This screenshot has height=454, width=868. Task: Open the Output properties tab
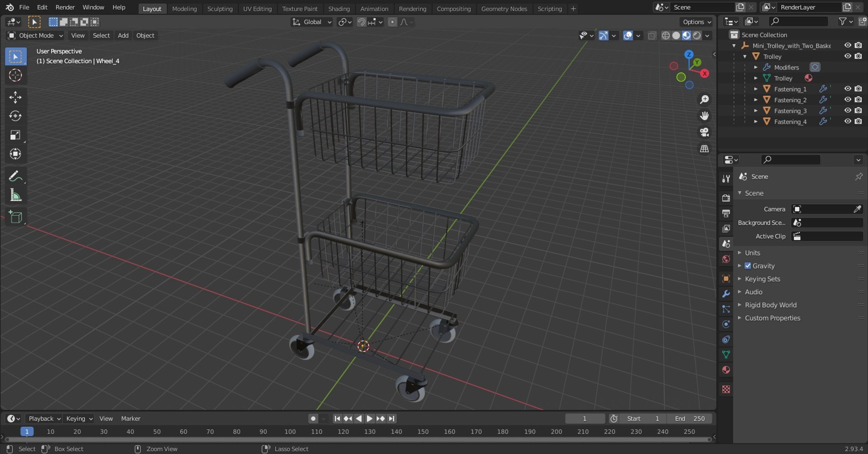tap(726, 213)
